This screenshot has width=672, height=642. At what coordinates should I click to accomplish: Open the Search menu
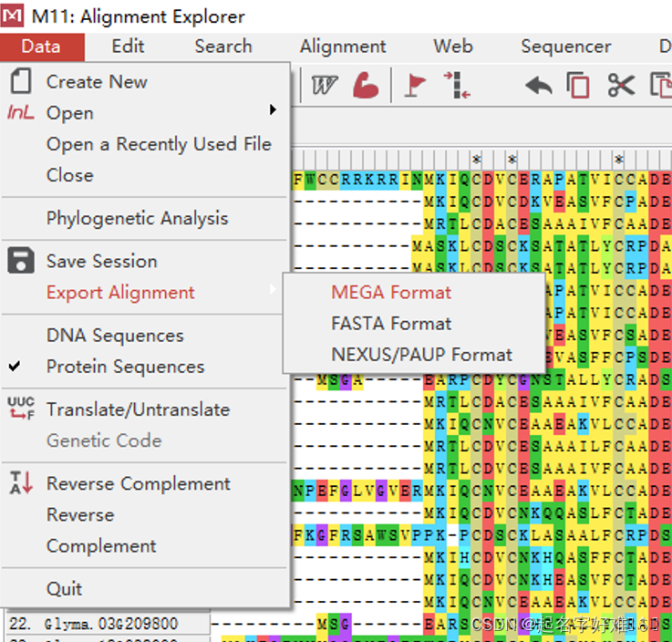223,47
